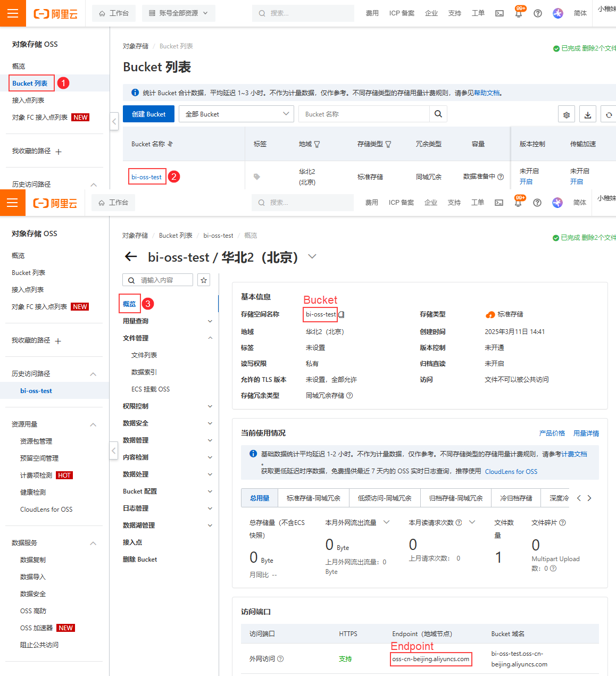
Task: Open 计费文档 link in usage notice
Action: [575, 454]
